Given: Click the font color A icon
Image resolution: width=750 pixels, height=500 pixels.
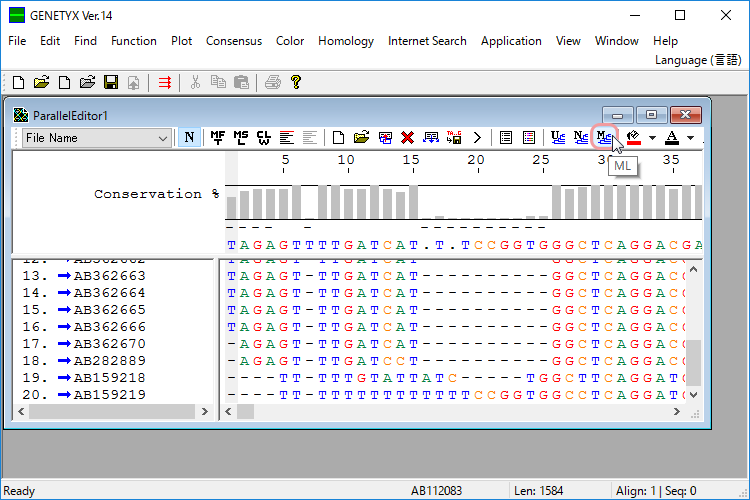Looking at the screenshot, I should [x=672, y=138].
